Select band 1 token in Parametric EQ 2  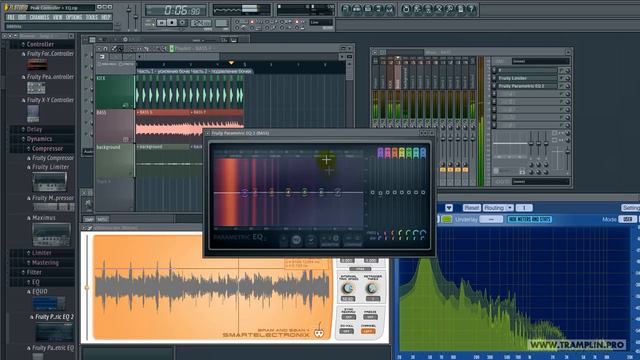coord(244,193)
